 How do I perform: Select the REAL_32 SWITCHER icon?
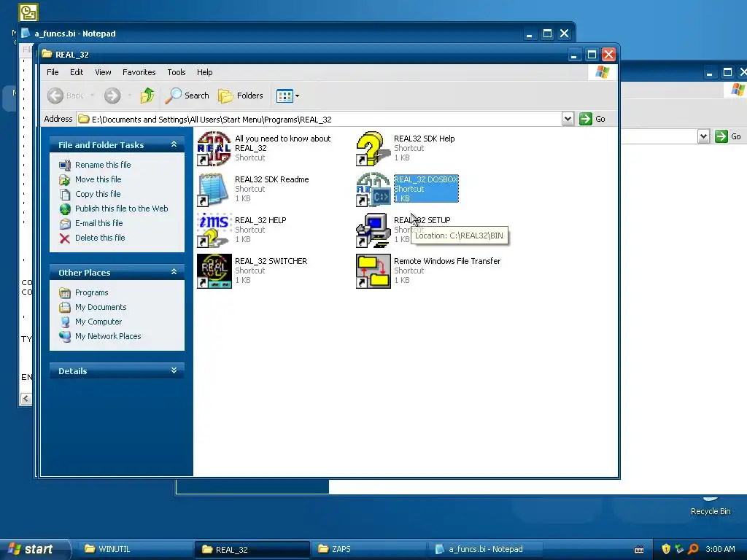[214, 271]
